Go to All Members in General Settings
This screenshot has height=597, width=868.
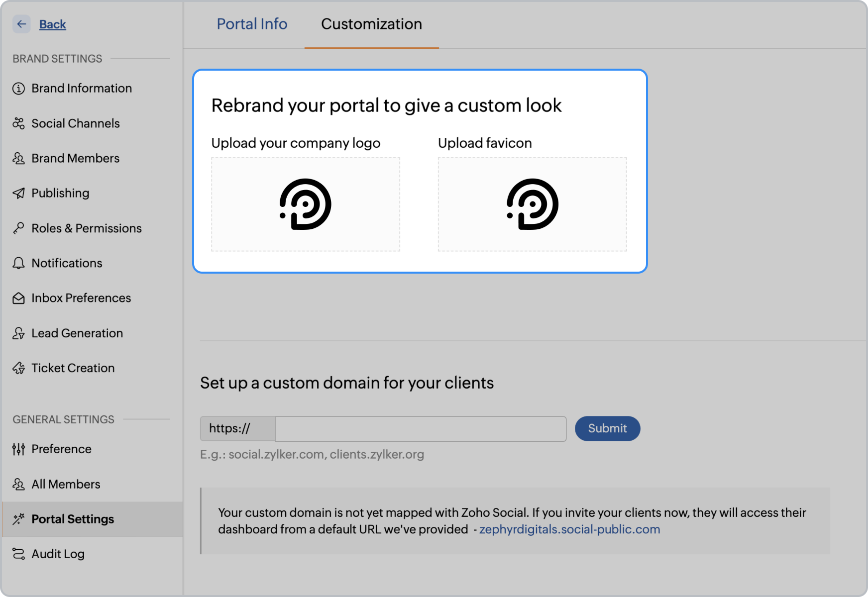tap(66, 484)
